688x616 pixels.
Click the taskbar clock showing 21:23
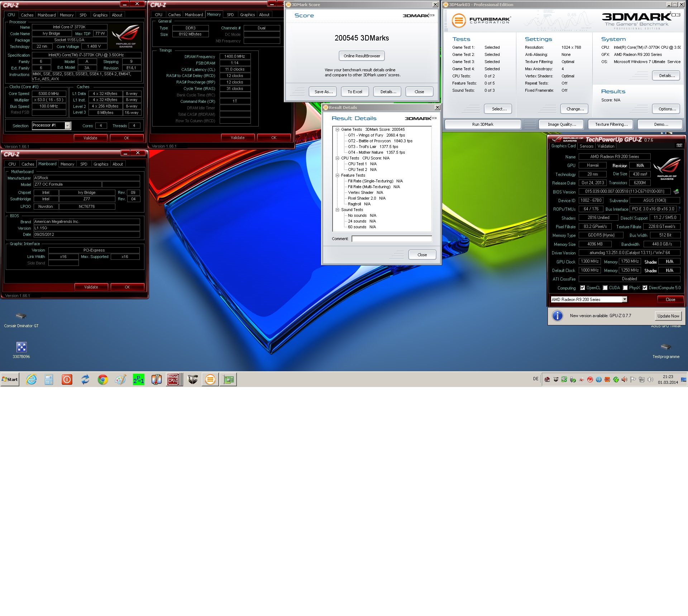pos(668,379)
